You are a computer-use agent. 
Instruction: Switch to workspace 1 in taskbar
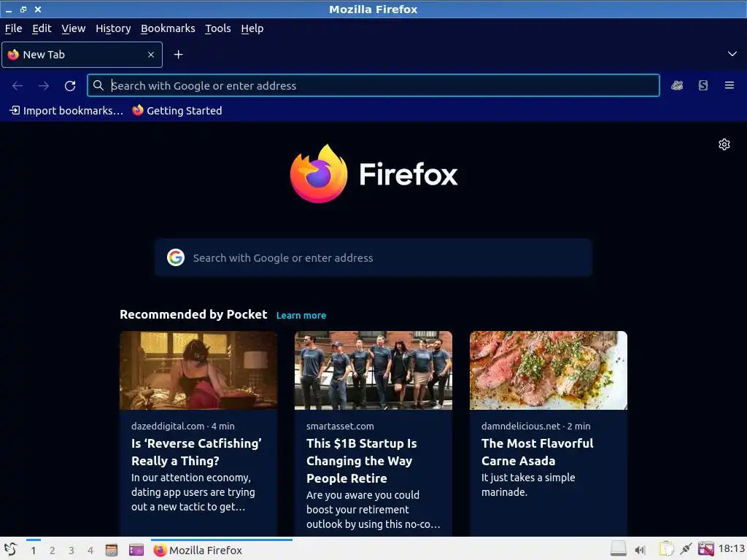[x=34, y=551]
